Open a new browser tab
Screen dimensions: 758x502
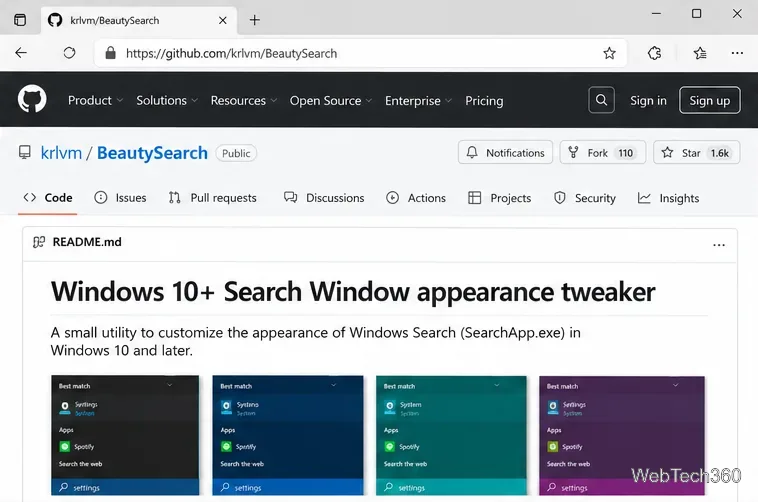click(254, 20)
